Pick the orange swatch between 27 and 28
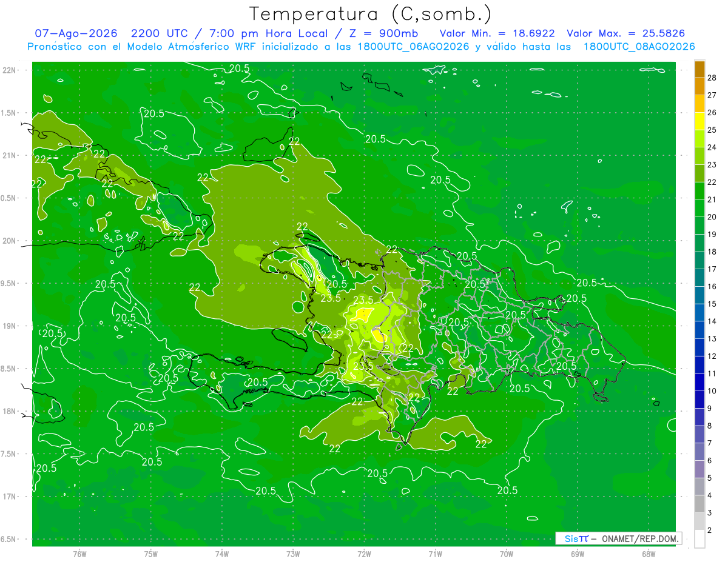The image size is (728, 562). point(699,86)
